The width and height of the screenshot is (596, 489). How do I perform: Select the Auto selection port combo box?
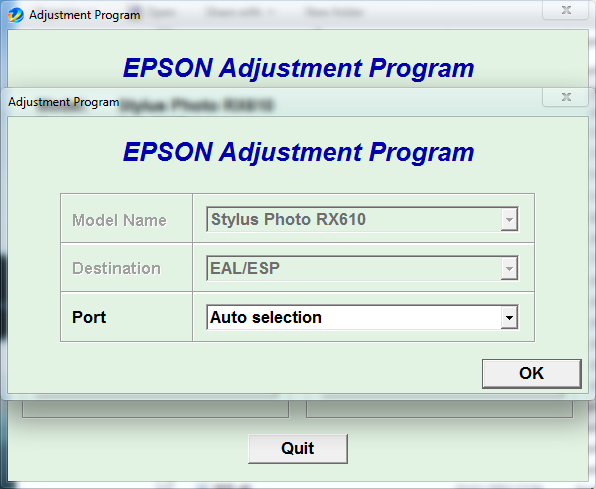tap(362, 317)
